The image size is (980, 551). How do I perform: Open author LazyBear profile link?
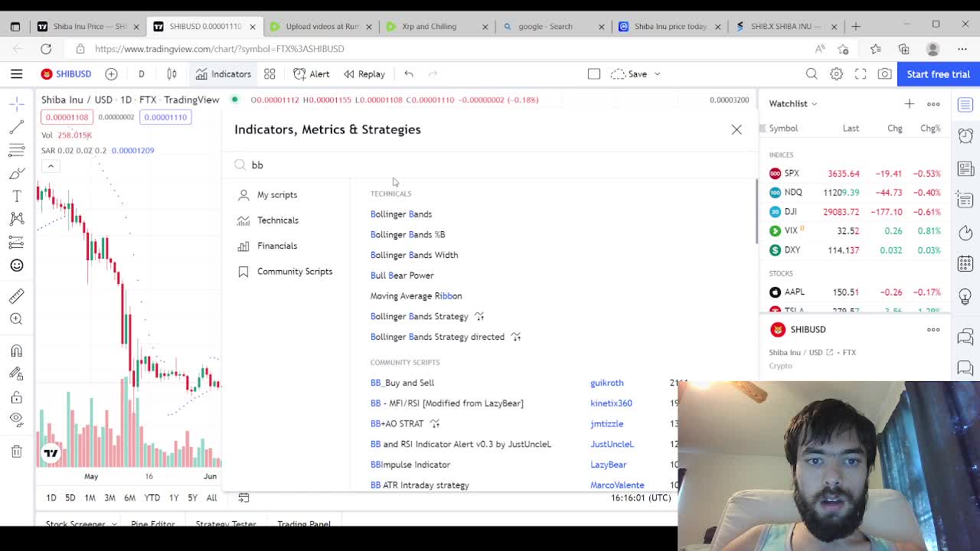(608, 465)
